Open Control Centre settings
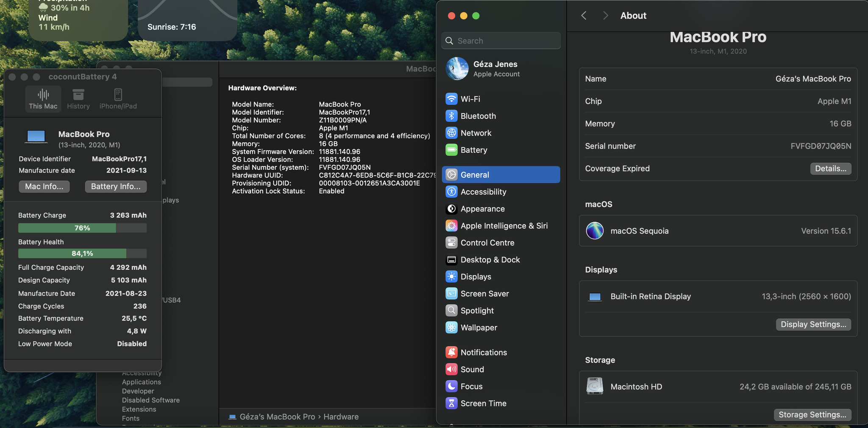Image resolution: width=868 pixels, height=428 pixels. [487, 243]
